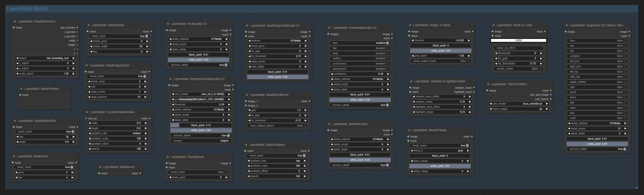Enable skirt in Segformer B2 Clothes Ultra
The width and height of the screenshot is (644, 195).
[597, 87]
